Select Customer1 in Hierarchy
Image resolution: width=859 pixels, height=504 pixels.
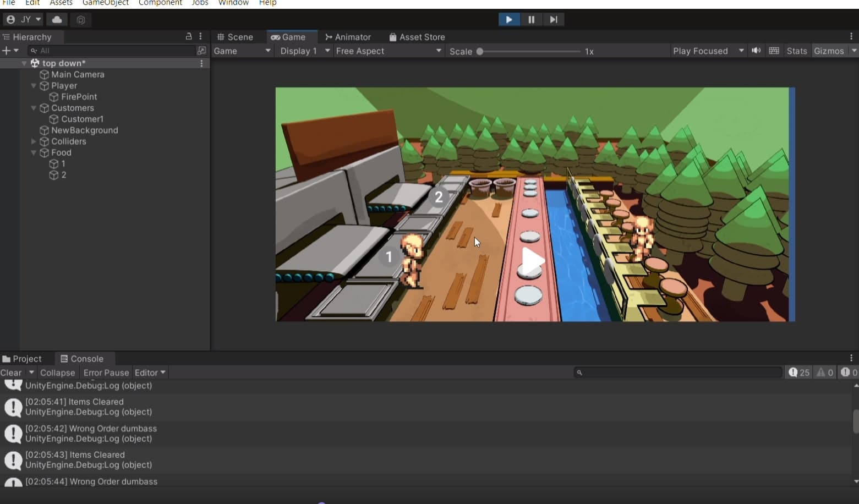(82, 119)
